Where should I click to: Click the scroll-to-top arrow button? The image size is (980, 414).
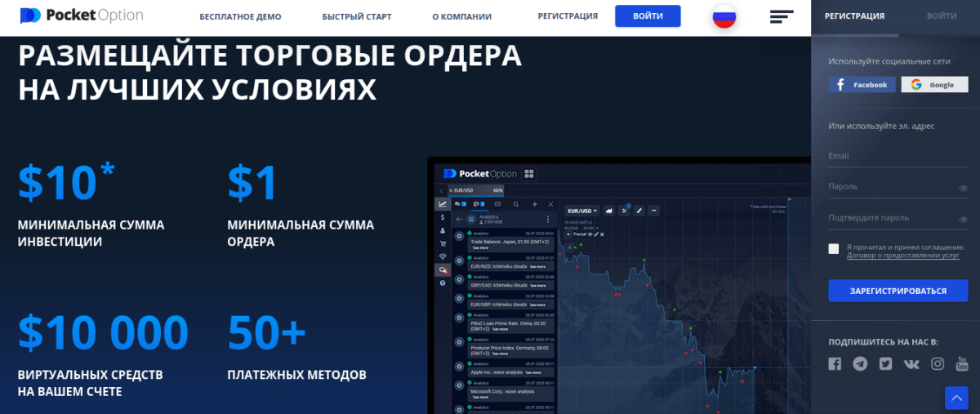pos(956,398)
